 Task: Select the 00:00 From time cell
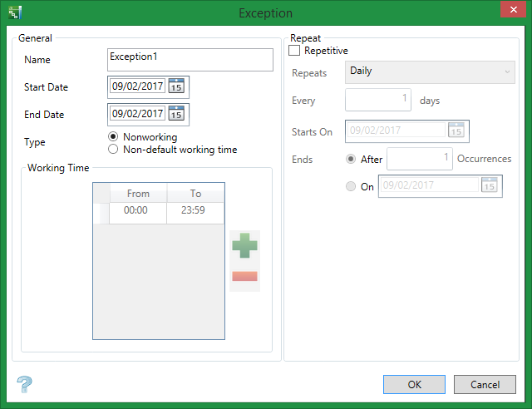pyautogui.click(x=138, y=213)
